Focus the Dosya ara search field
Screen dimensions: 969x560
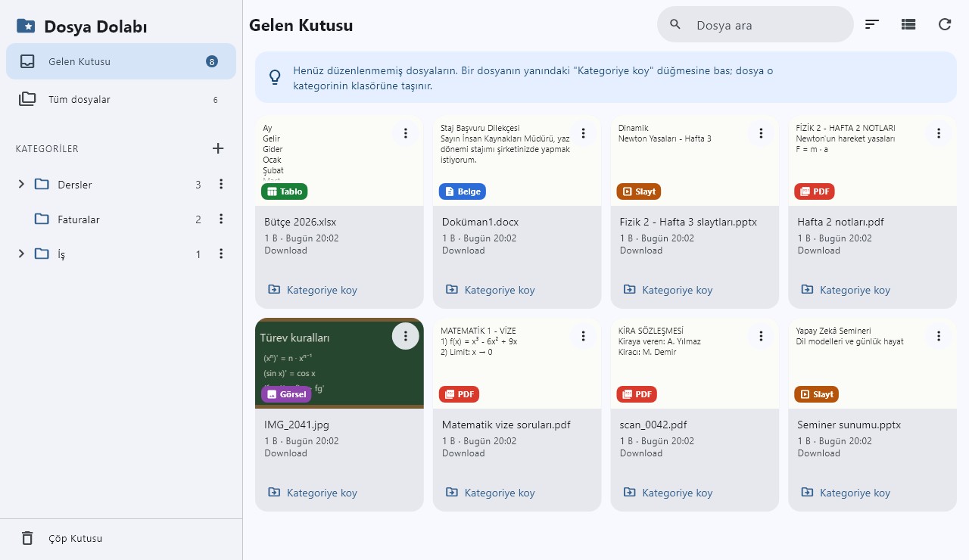pyautogui.click(x=756, y=25)
